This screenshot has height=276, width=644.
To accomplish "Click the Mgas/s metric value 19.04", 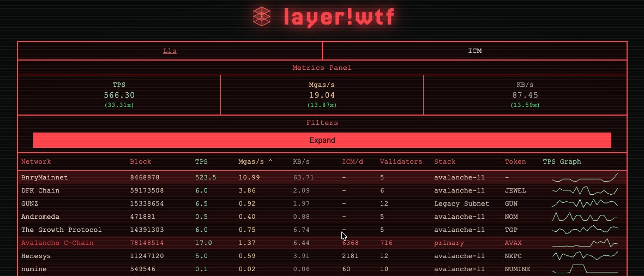I will tap(322, 95).
